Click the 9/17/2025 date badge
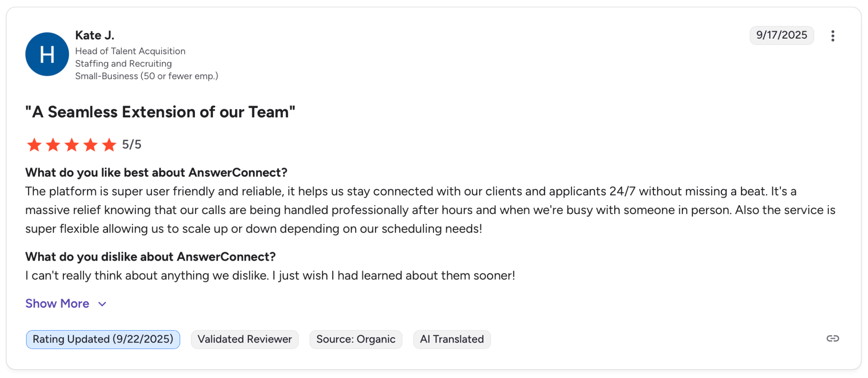The height and width of the screenshot is (378, 868). point(782,35)
